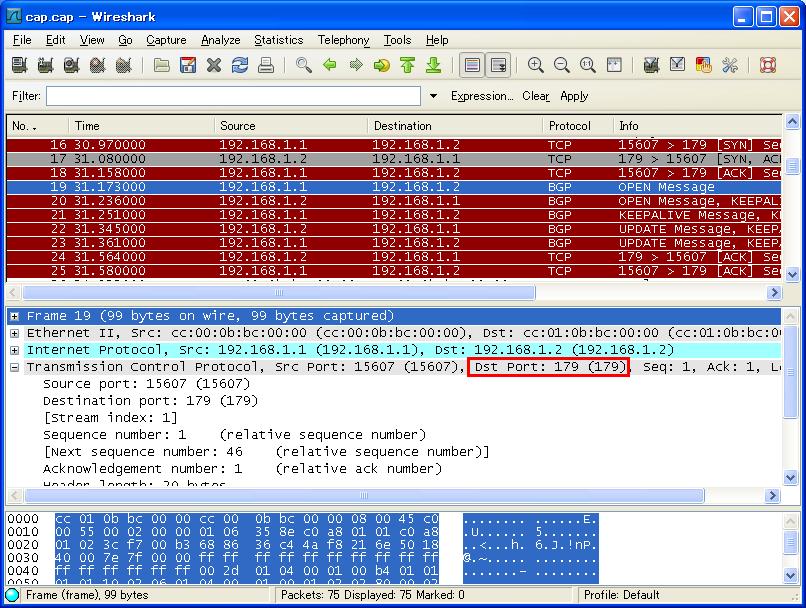Sort by the Time column header

coord(141,126)
